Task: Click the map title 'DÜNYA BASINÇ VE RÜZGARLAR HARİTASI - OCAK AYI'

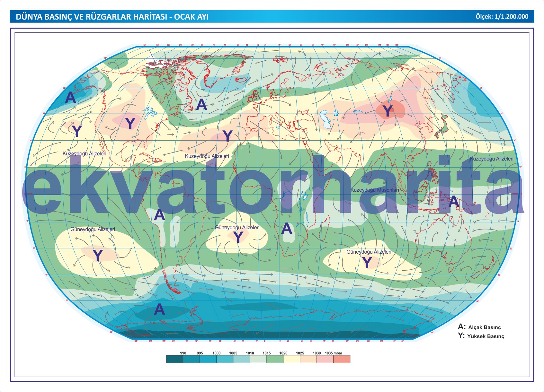Action: 112,17
